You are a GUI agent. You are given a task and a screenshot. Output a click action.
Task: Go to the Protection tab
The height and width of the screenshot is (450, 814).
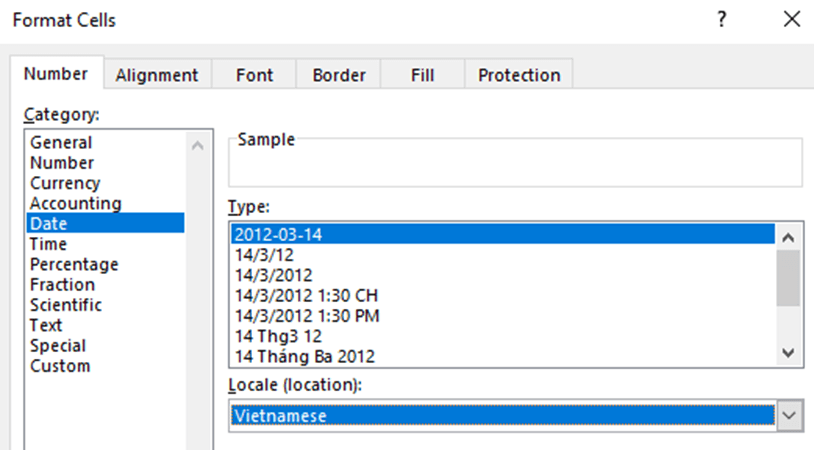pos(519,75)
